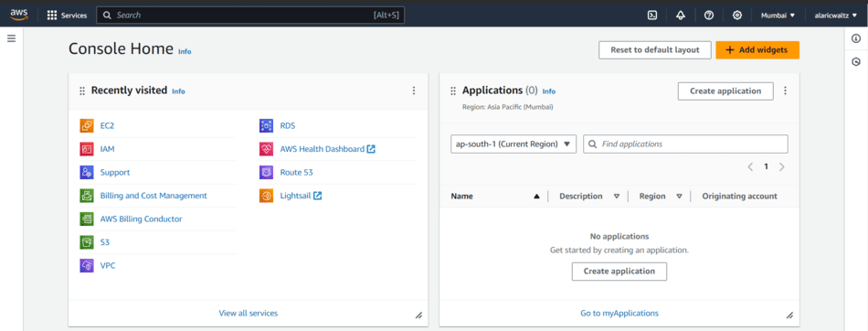Click Reset to default layout button
868x331 pixels.
click(x=654, y=50)
